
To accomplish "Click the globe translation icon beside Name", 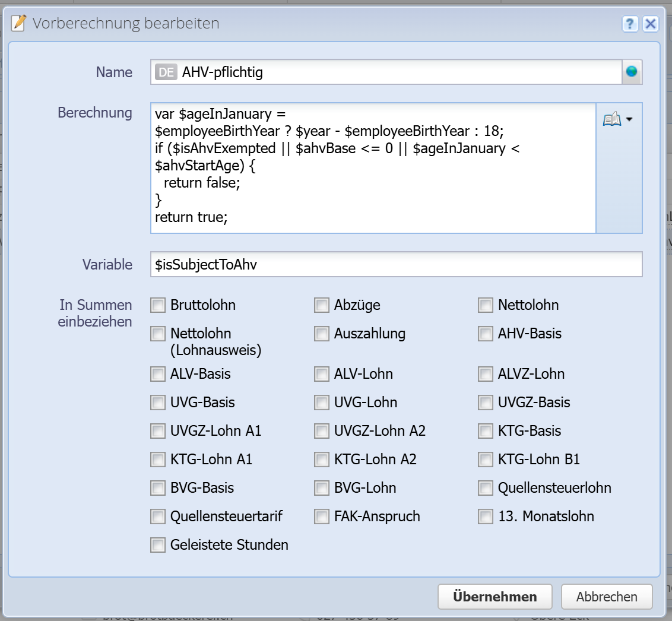I will coord(632,72).
